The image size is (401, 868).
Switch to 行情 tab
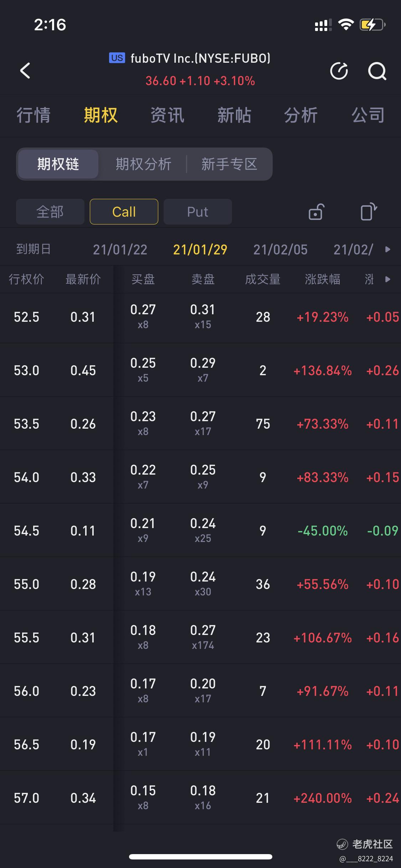point(34,115)
